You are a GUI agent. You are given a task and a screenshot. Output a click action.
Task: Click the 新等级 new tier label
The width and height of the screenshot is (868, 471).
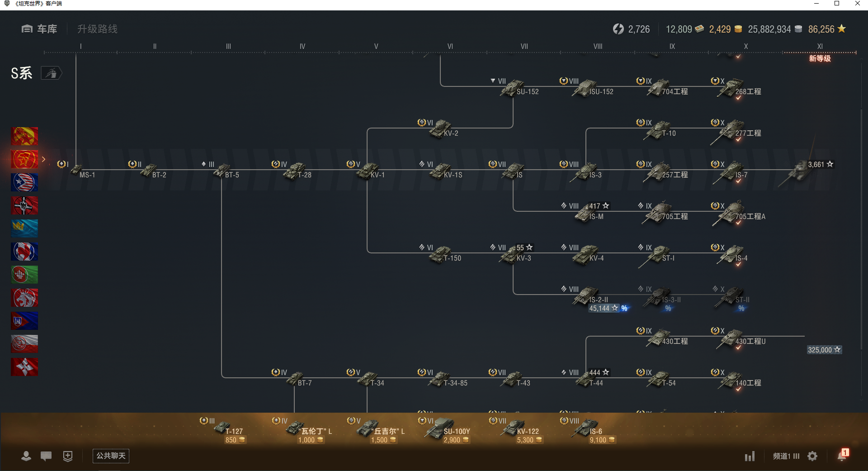tap(820, 58)
